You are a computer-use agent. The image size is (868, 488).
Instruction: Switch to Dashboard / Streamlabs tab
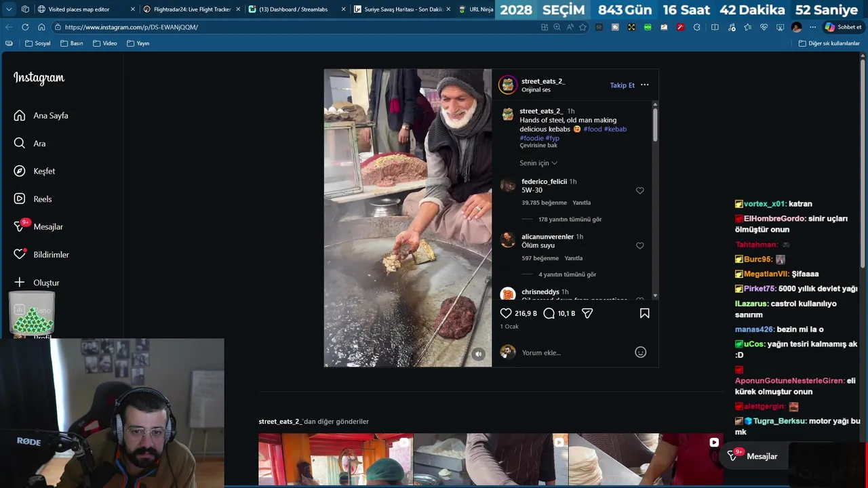point(298,9)
